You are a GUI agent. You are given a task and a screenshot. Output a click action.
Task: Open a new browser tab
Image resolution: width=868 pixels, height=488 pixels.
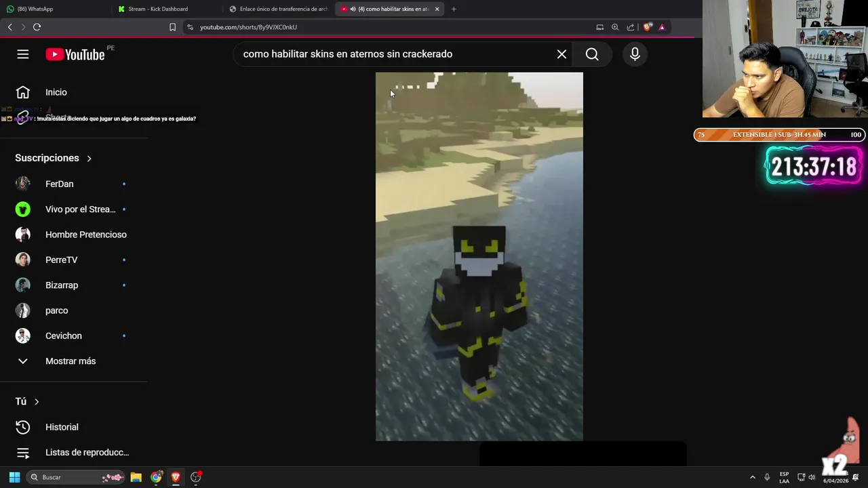(x=454, y=9)
